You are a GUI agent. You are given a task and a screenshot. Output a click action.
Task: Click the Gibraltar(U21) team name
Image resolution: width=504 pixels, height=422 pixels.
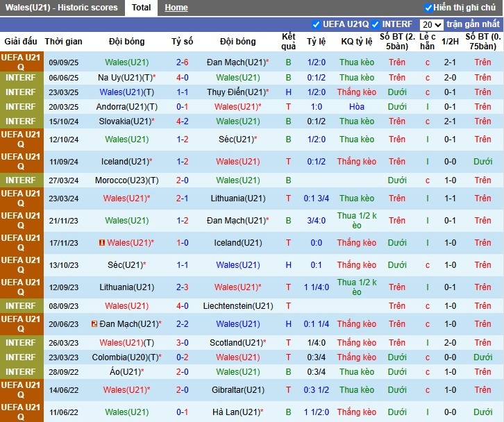(x=238, y=390)
